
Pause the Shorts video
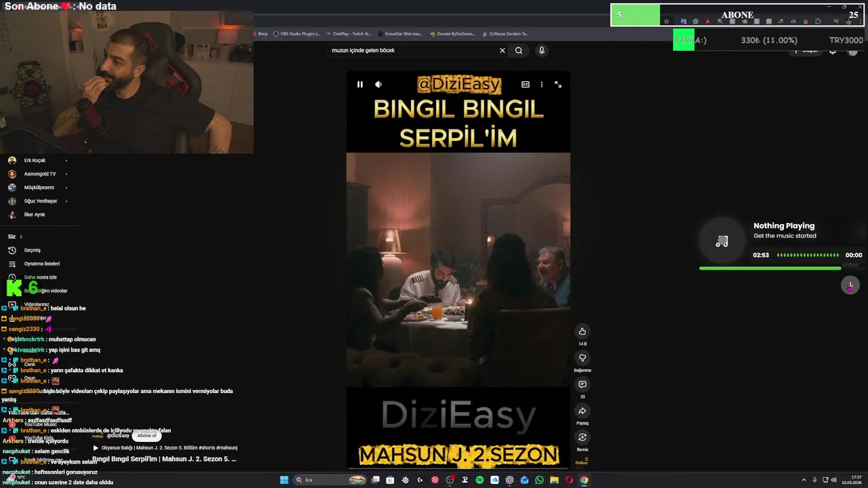(360, 85)
